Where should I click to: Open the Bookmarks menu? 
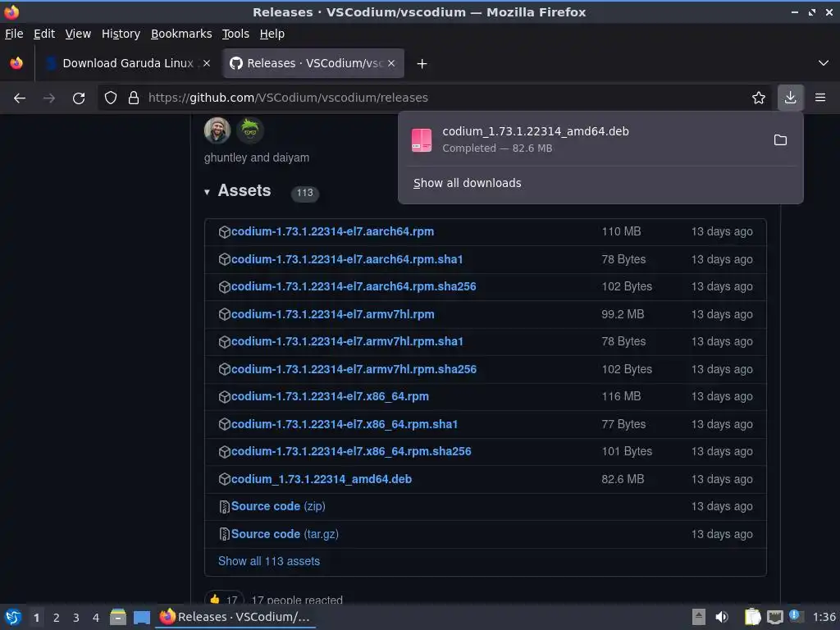point(181,34)
